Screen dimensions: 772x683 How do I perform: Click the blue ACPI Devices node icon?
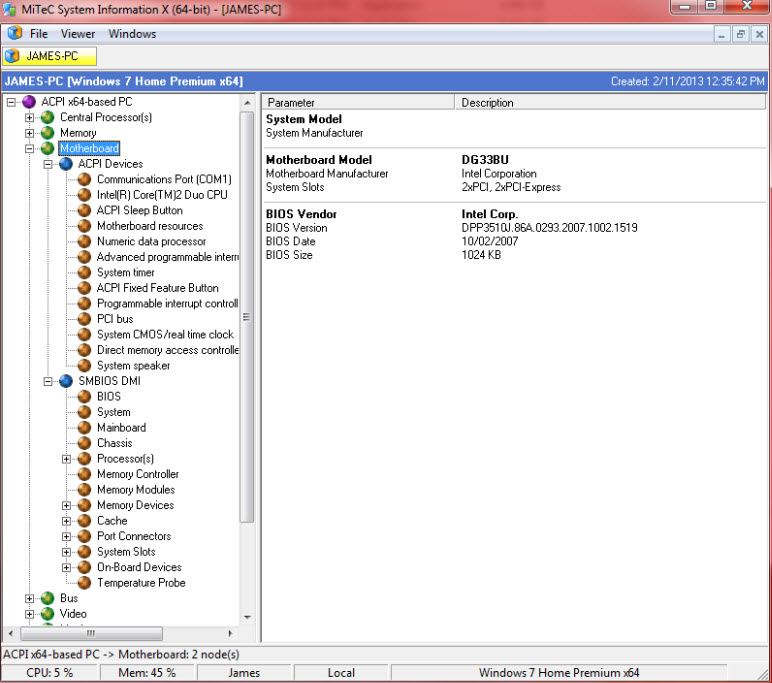coord(66,164)
